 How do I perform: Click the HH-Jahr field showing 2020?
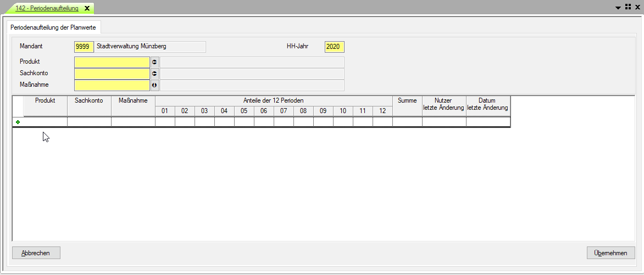point(334,47)
